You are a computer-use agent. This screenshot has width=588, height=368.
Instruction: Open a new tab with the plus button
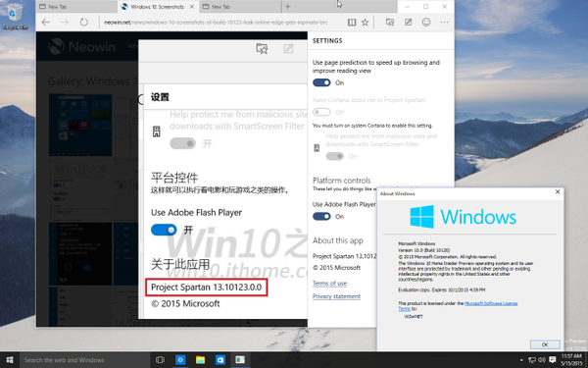click(x=287, y=7)
